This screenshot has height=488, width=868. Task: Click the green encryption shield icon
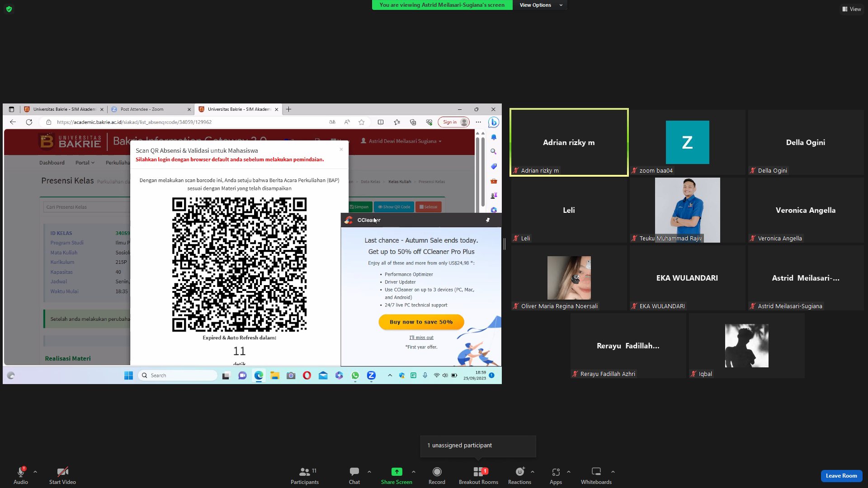[9, 9]
